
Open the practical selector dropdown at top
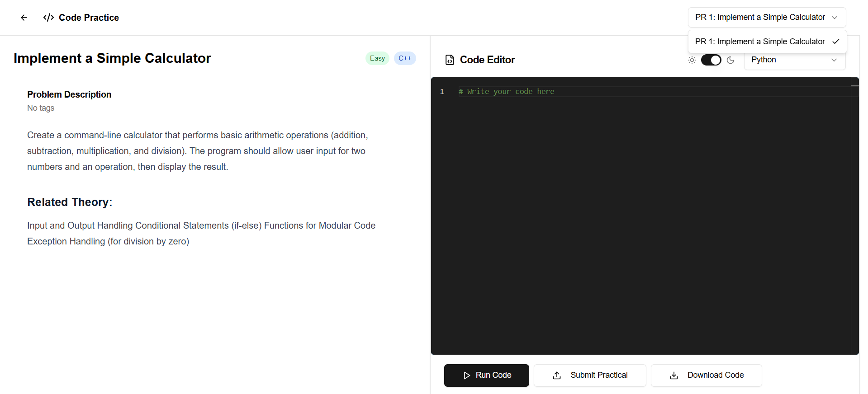(766, 18)
